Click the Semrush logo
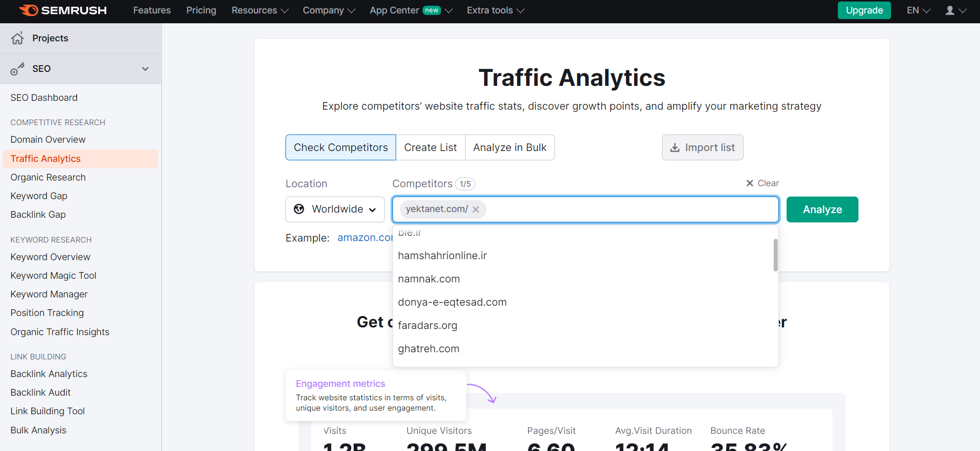 (x=63, y=10)
